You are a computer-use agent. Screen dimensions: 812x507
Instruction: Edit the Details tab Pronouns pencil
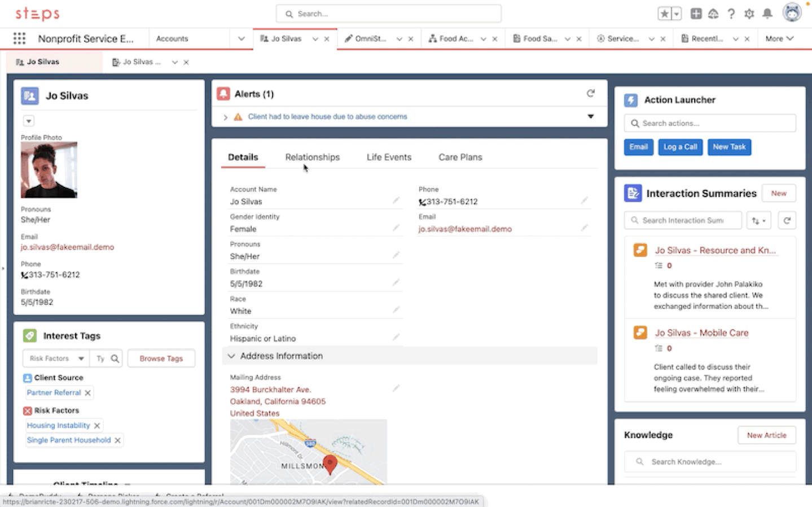(396, 255)
